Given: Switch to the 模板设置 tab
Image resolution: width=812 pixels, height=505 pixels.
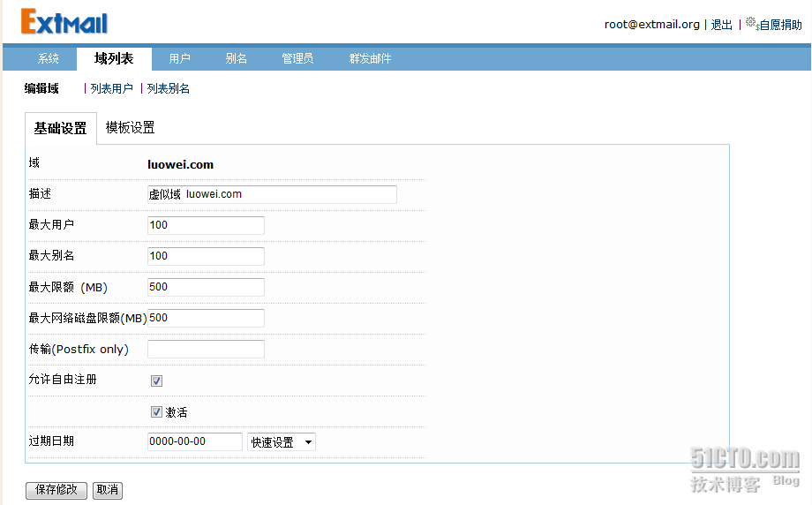Looking at the screenshot, I should click(130, 127).
